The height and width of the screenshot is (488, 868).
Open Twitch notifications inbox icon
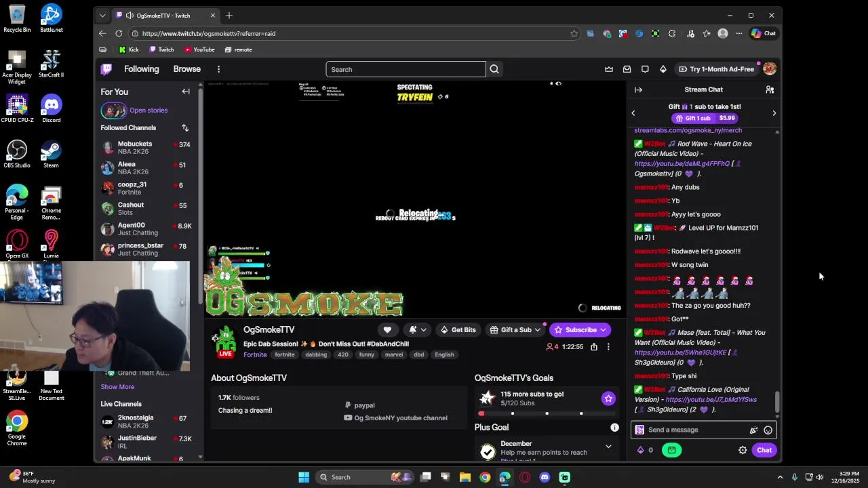tap(627, 69)
